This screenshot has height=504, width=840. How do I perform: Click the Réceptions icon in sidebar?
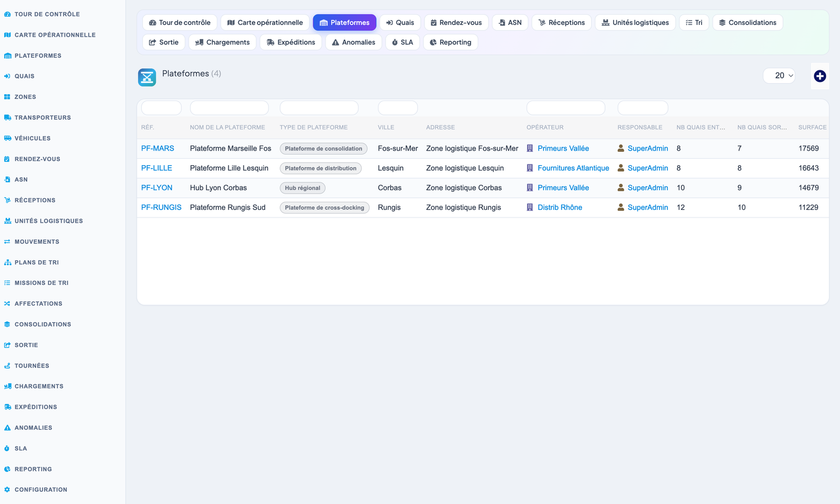tap(8, 200)
